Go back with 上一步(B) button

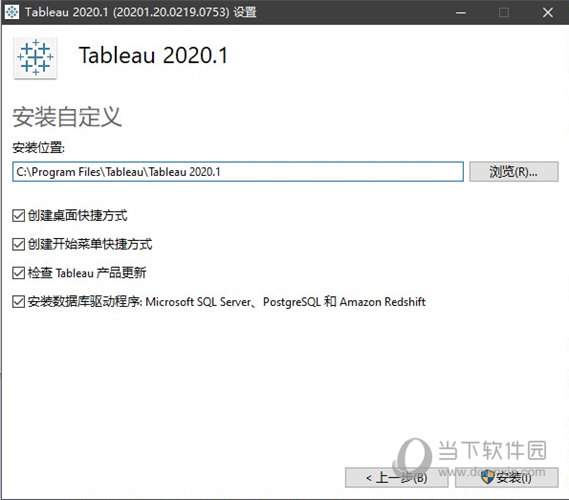click(x=397, y=478)
